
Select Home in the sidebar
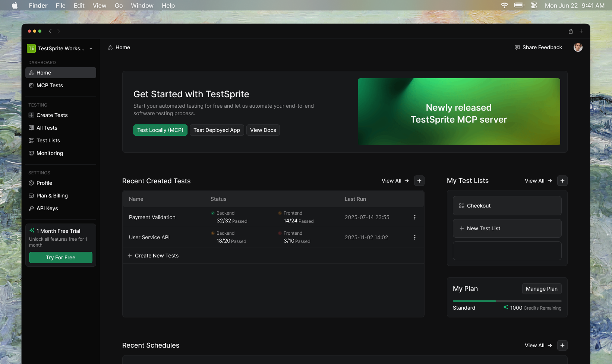pos(61,73)
